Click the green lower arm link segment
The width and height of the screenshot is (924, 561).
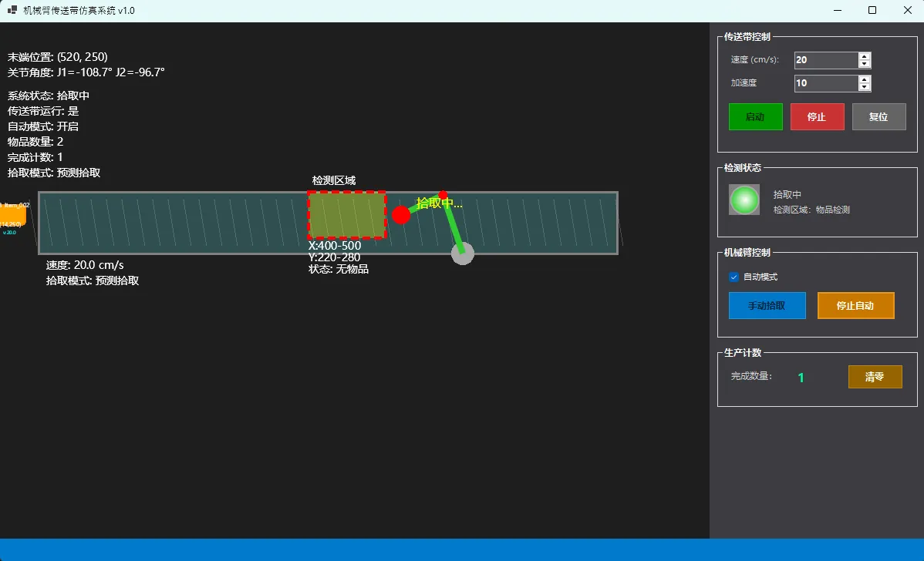[453, 224]
